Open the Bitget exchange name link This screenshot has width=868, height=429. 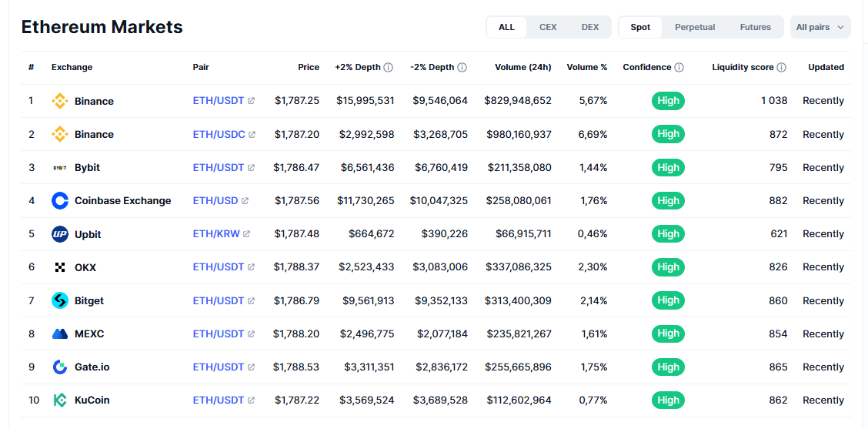(89, 300)
